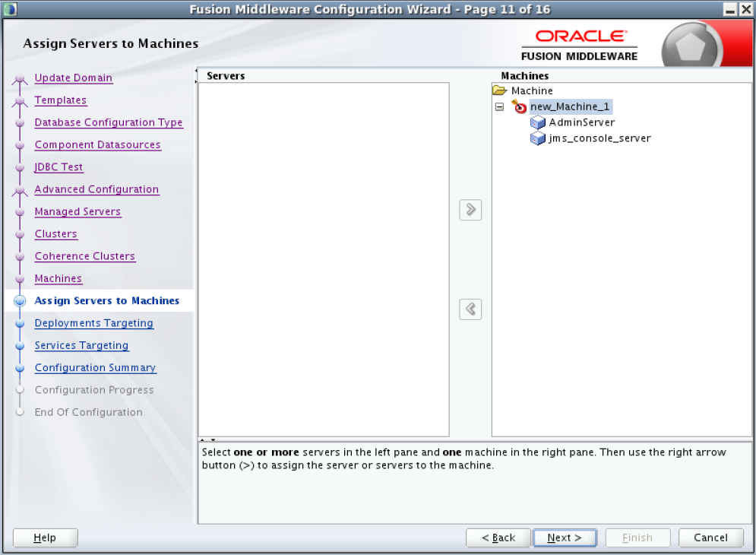Collapse the new_Machine_1 tree node

(x=499, y=106)
